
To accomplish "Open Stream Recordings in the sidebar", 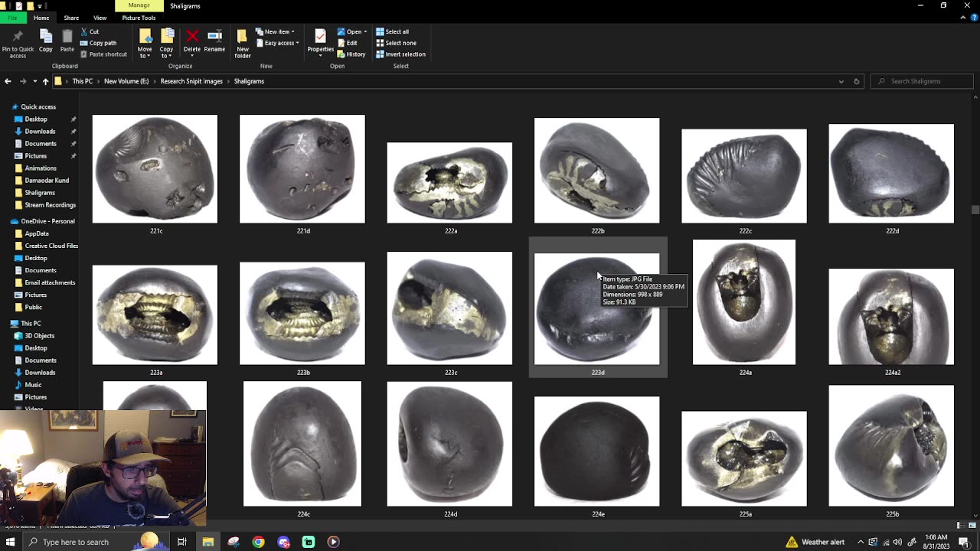I will pos(50,205).
